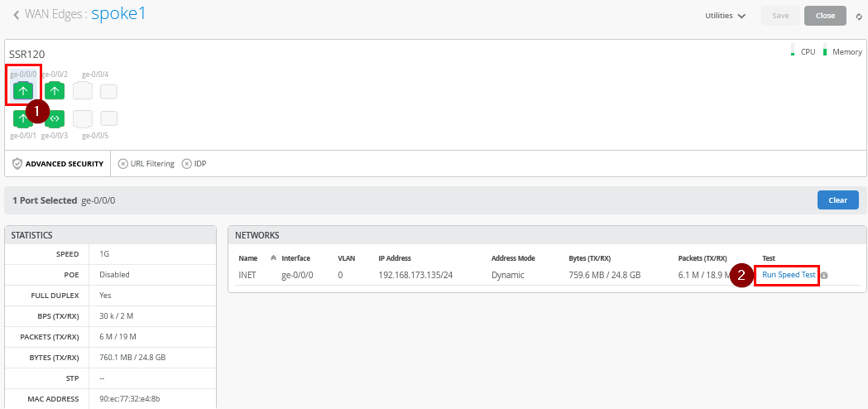868x409 pixels.
Task: Click the Bytes (TX/RX) column header
Action: pos(589,258)
